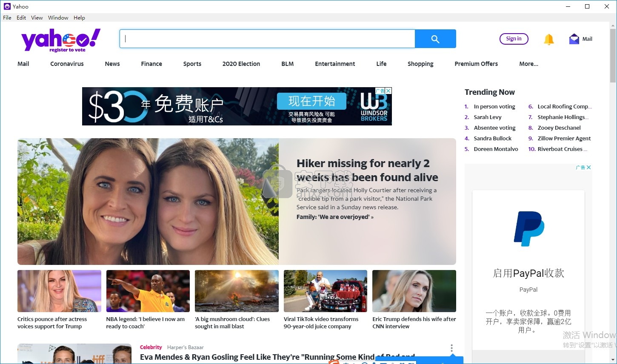The height and width of the screenshot is (364, 617).
Task: Open Eric Trump CNN interview thumbnail
Action: click(414, 291)
